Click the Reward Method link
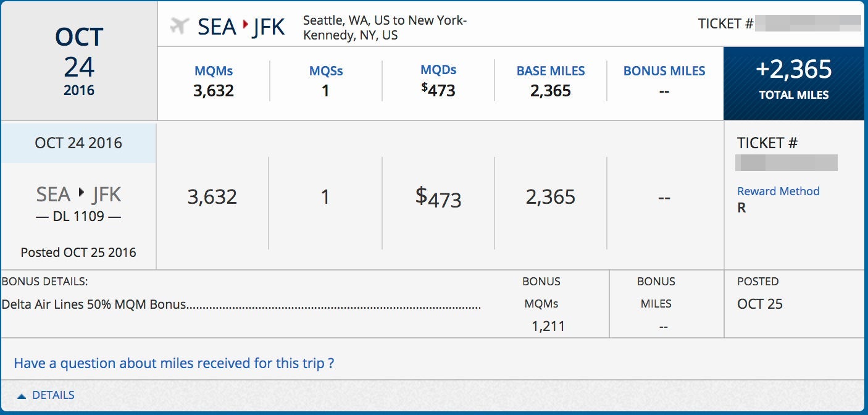Screen dimensions: 868x415 (778, 191)
